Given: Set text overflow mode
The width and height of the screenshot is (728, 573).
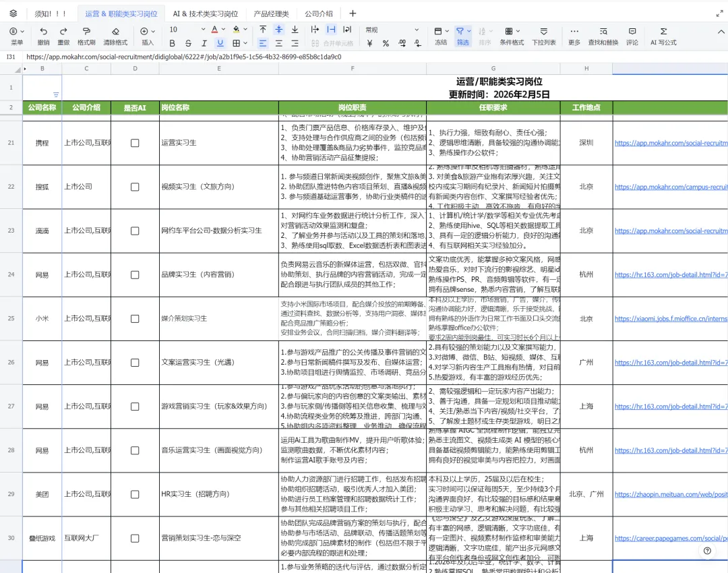Looking at the screenshot, I should (x=315, y=29).
